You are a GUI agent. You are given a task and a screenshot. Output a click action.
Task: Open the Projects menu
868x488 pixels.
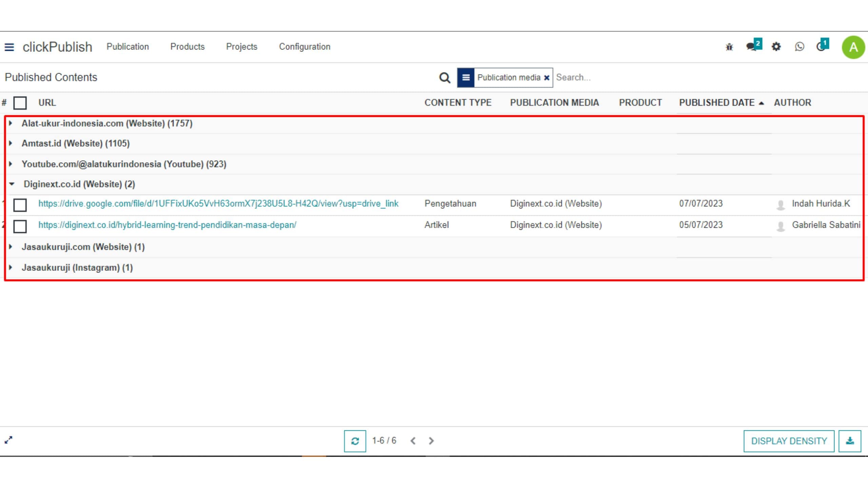[242, 47]
